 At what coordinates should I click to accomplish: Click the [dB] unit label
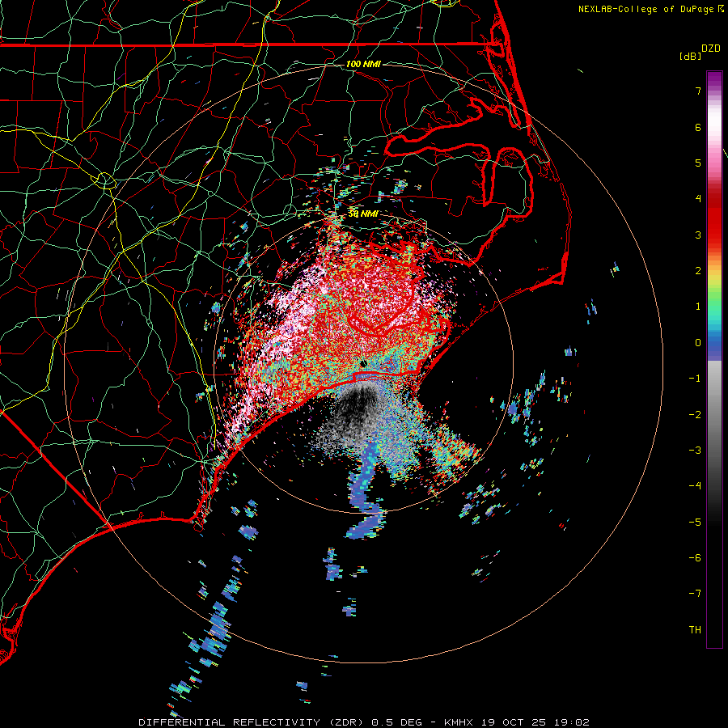pos(690,56)
